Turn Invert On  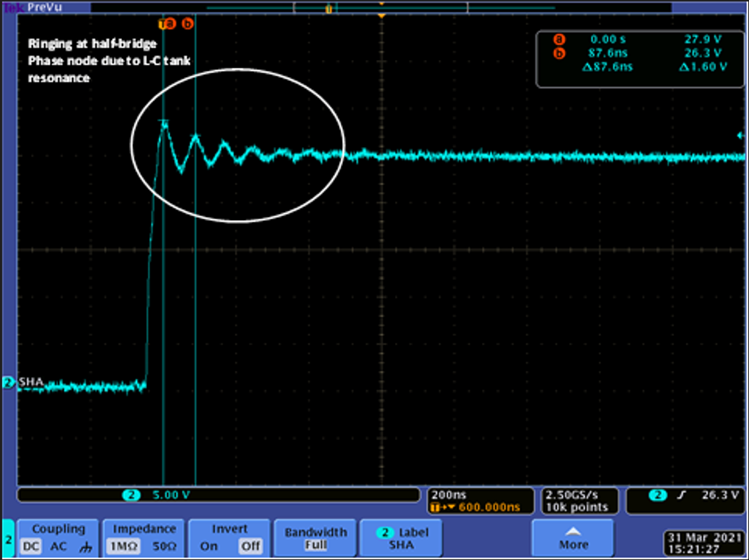(208, 546)
